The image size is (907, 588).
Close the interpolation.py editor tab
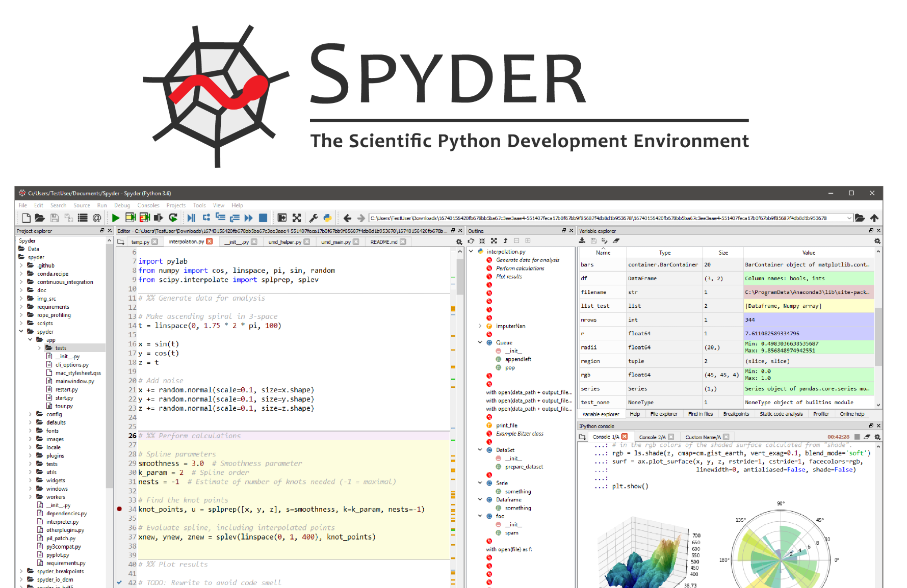pos(210,242)
